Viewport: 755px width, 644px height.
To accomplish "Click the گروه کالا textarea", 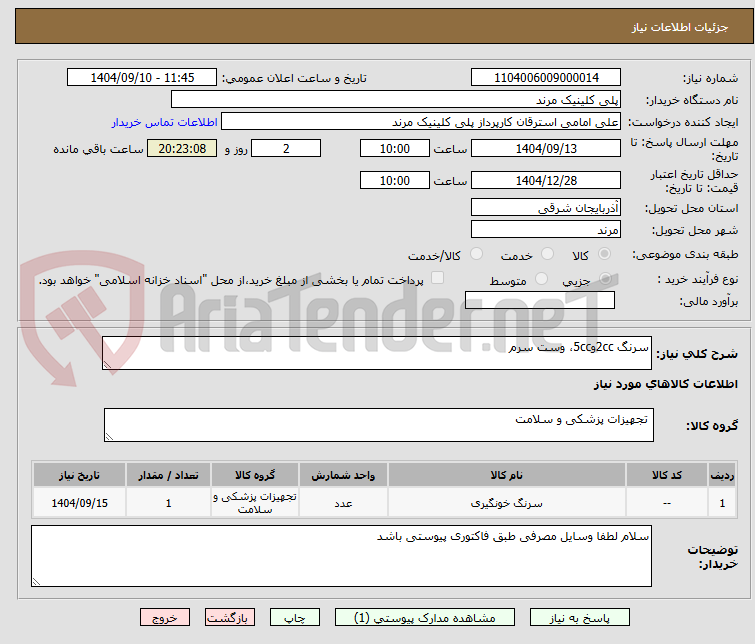I will pyautogui.click(x=379, y=425).
